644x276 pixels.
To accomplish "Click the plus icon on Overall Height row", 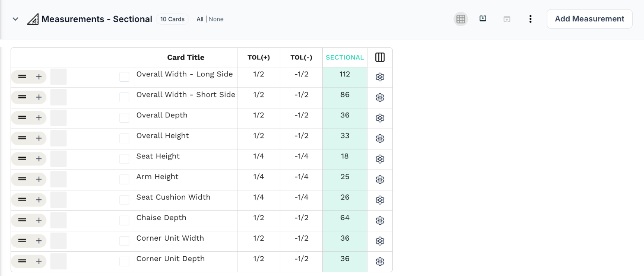I will tap(39, 138).
